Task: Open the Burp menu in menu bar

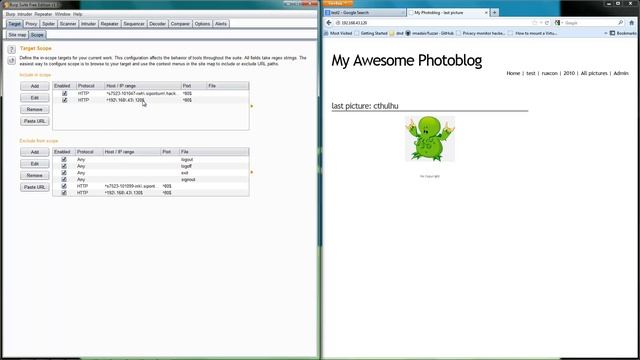Action: click(x=10, y=14)
